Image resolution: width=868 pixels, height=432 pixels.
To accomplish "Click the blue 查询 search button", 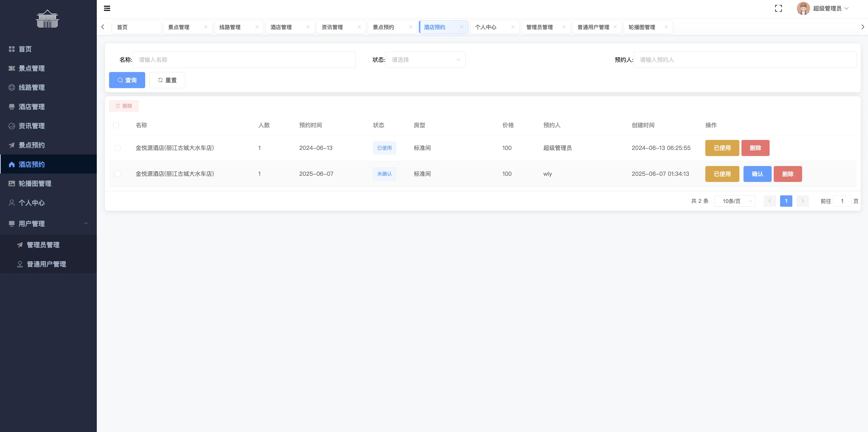I will (x=127, y=80).
